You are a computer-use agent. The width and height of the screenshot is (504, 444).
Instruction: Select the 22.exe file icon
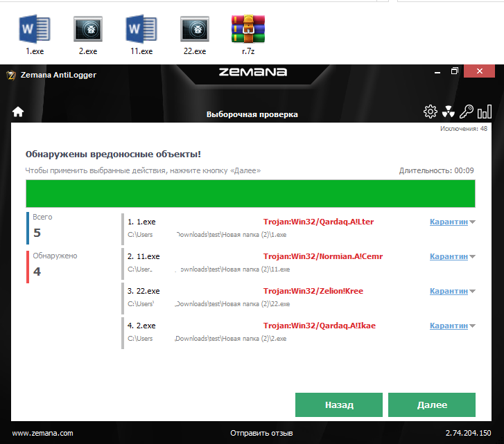(x=195, y=29)
